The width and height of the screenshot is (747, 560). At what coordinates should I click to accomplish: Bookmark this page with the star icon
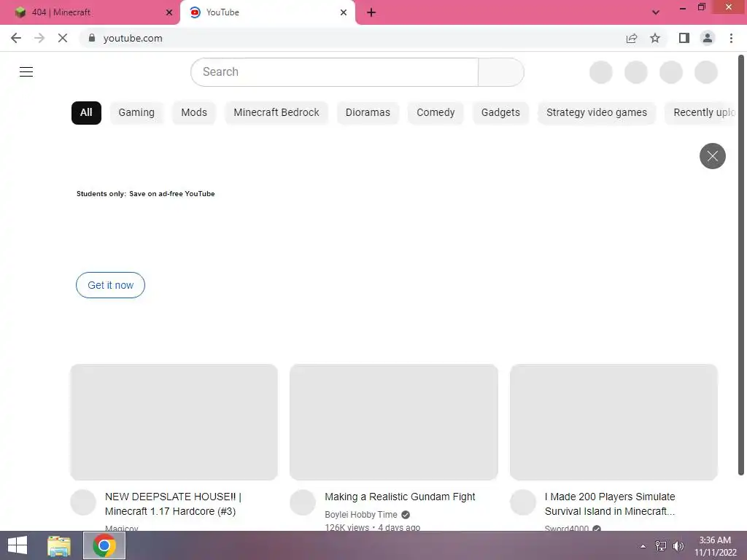tap(655, 38)
